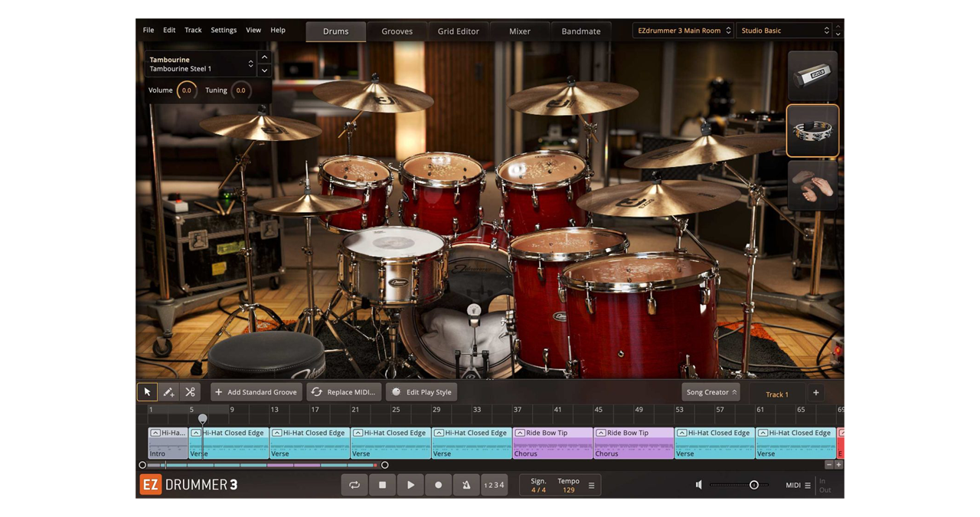Start playback with the play button

pos(410,485)
